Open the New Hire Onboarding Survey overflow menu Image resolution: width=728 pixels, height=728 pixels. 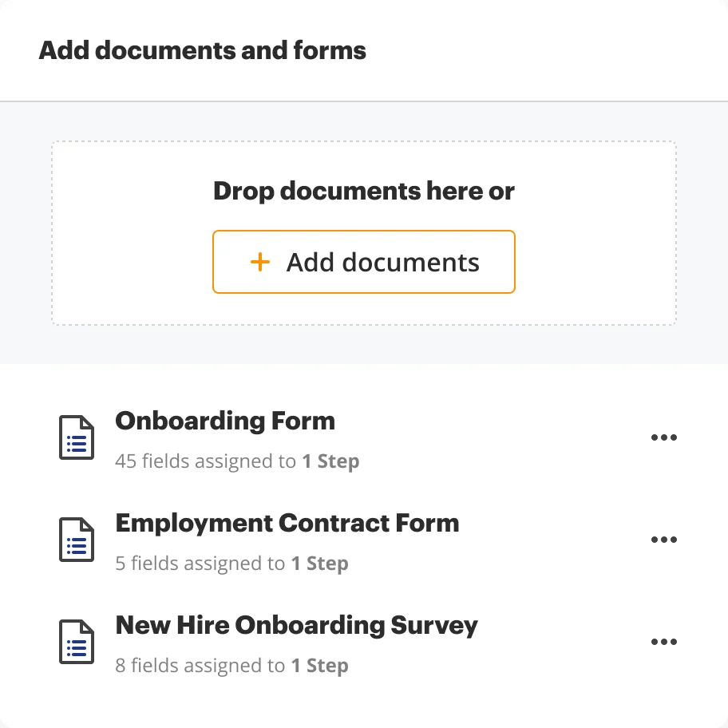point(665,642)
